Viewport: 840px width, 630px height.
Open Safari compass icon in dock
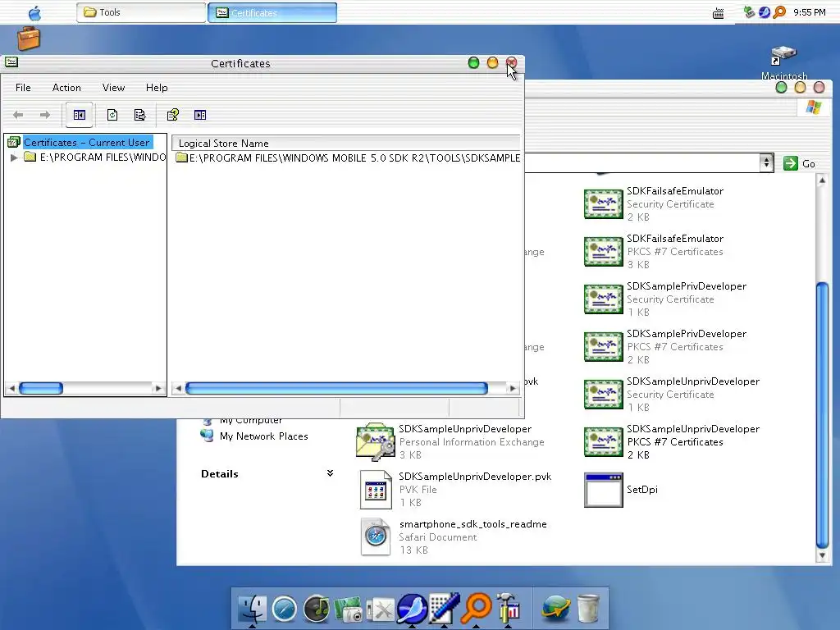click(x=285, y=609)
